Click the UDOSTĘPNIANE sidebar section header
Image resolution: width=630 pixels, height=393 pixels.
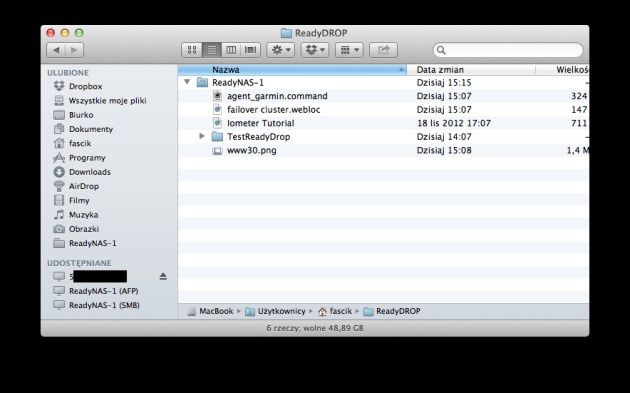(x=79, y=263)
